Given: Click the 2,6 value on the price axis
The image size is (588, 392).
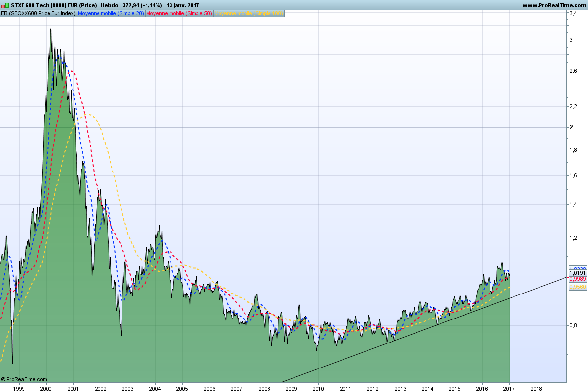Looking at the screenshot, I should point(572,71).
